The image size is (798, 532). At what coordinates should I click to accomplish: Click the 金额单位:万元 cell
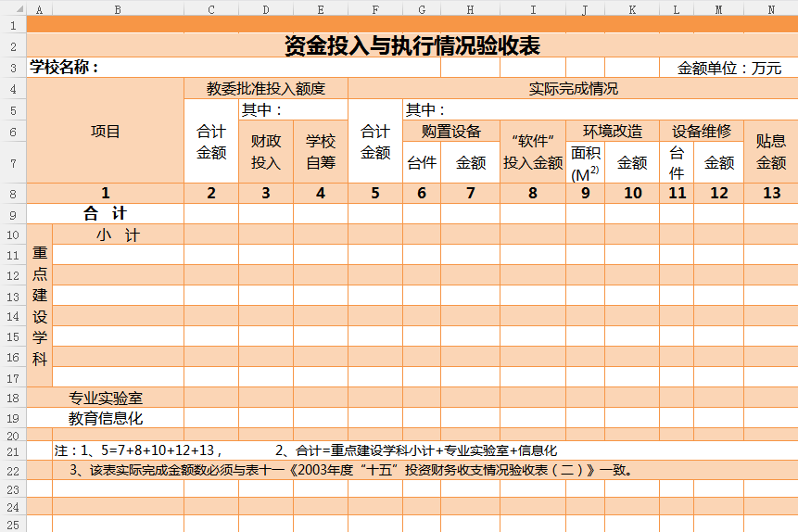(x=728, y=68)
